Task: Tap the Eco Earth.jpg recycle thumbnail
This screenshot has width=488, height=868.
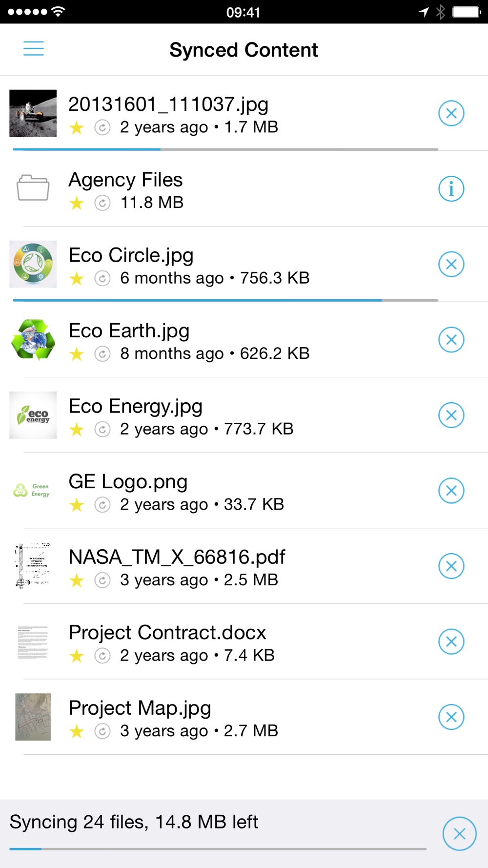Action: click(33, 340)
